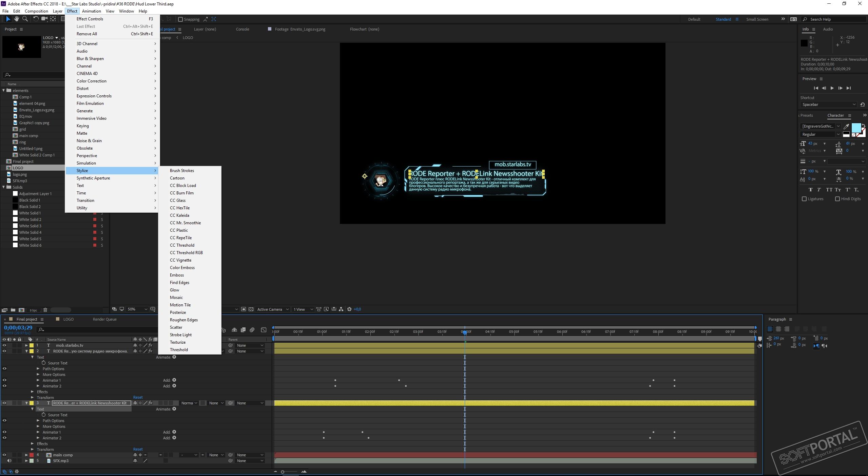Viewport: 868px width, 476px height.
Task: Hide the main comp layer
Action: (x=4, y=455)
